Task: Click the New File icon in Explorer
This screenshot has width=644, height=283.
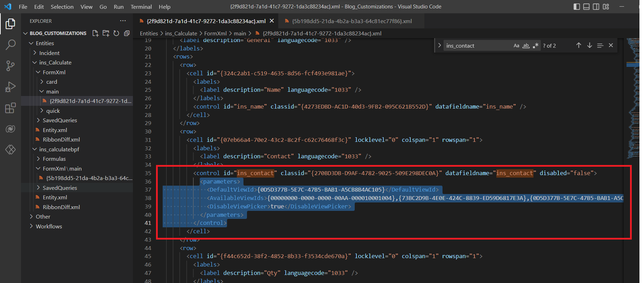Action: pos(95,33)
